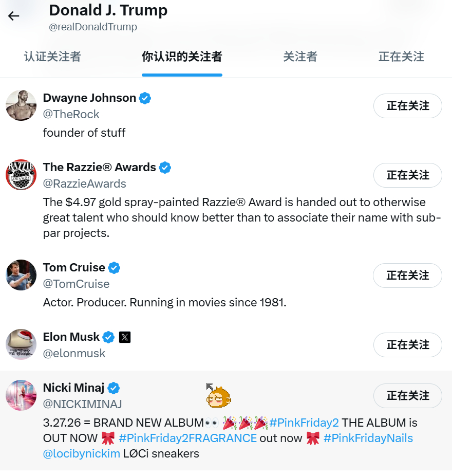452x476 pixels.
Task: Click Dwayne Johnson's verified badge icon
Action: click(x=145, y=98)
